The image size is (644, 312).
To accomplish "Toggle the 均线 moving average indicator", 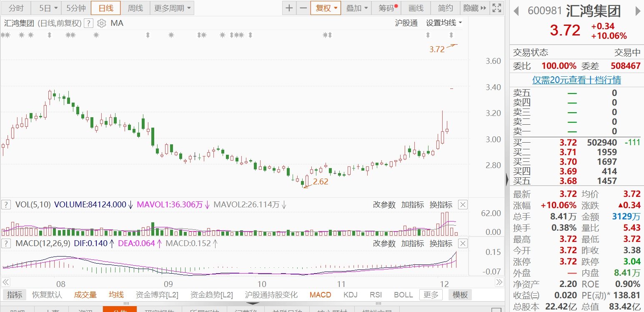I will point(116,295).
